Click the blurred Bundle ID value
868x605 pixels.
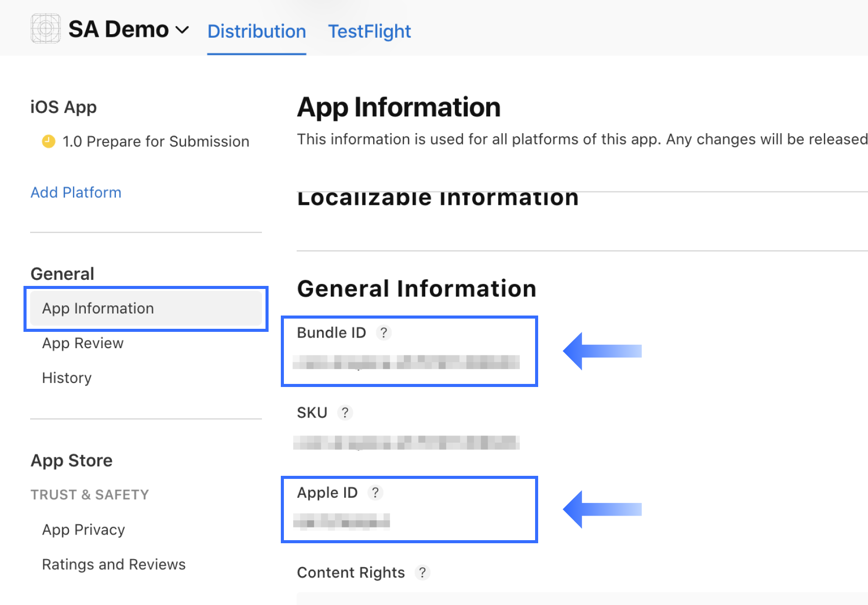click(406, 362)
